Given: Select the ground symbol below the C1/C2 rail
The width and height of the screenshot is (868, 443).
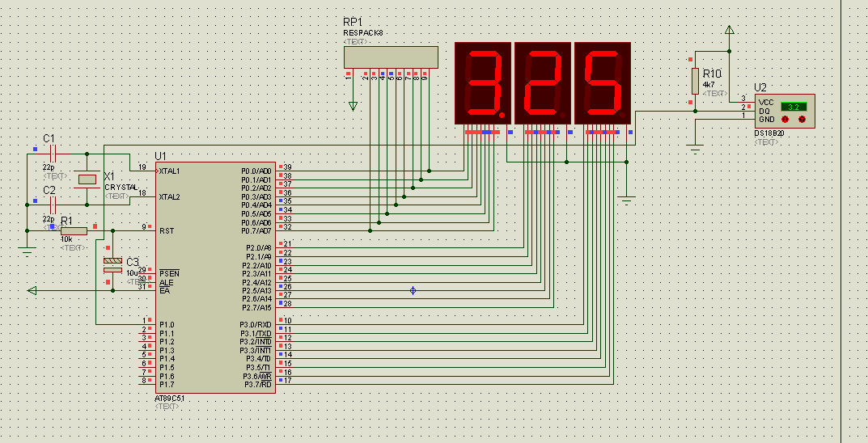Looking at the screenshot, I should (x=27, y=252).
